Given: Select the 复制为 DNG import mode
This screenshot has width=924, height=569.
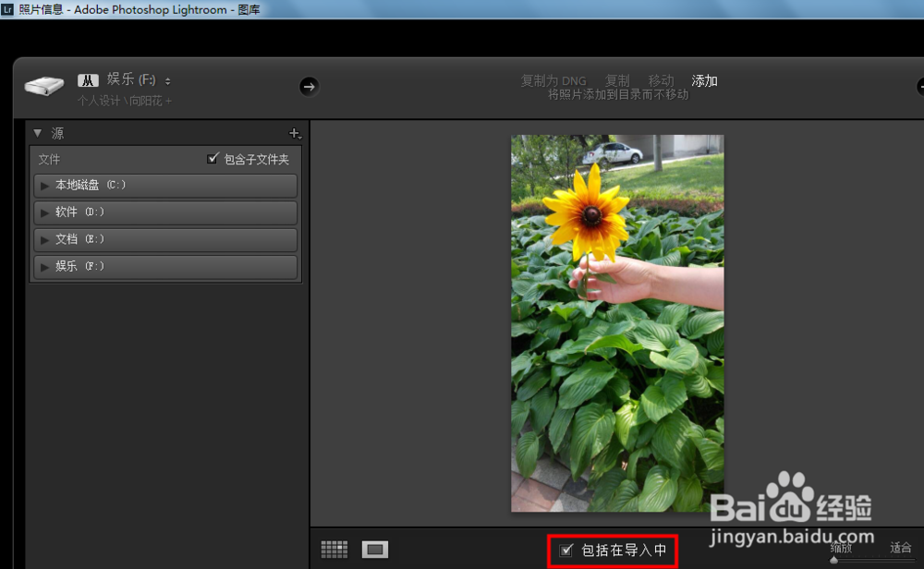Looking at the screenshot, I should coord(553,80).
